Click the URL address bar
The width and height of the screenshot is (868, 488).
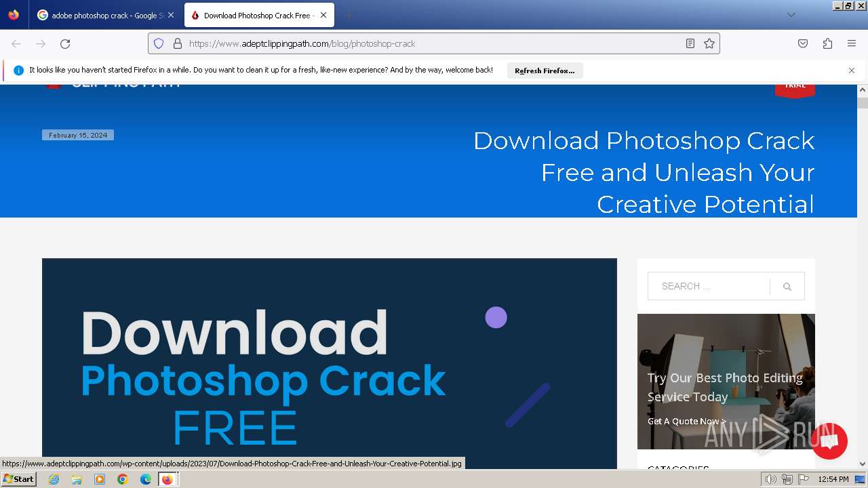(x=434, y=43)
